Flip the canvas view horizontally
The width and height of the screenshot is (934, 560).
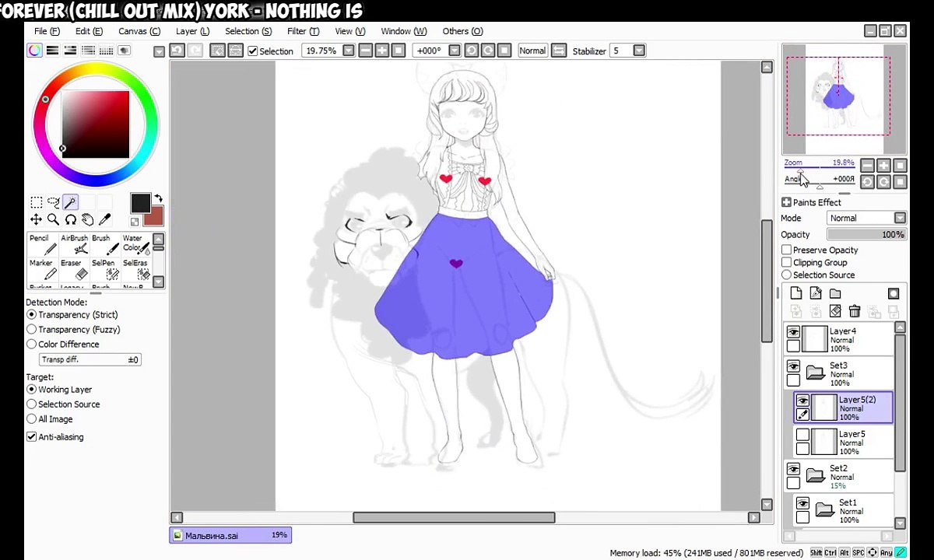point(558,51)
